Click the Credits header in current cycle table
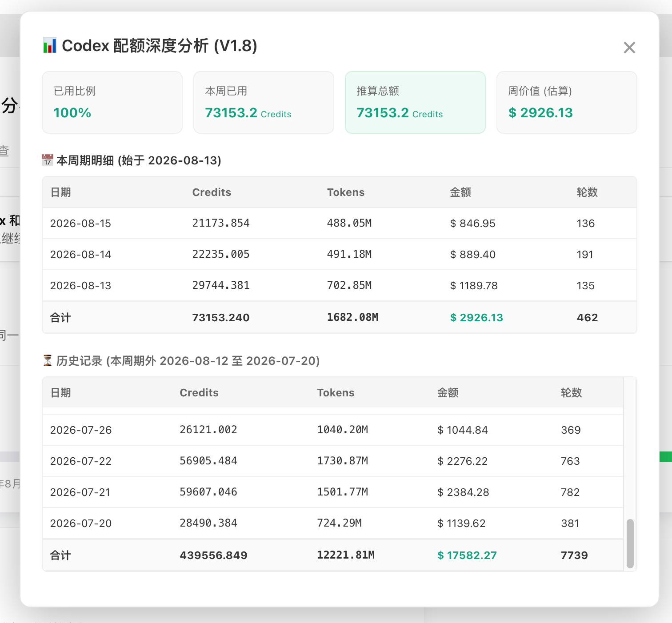 point(212,192)
